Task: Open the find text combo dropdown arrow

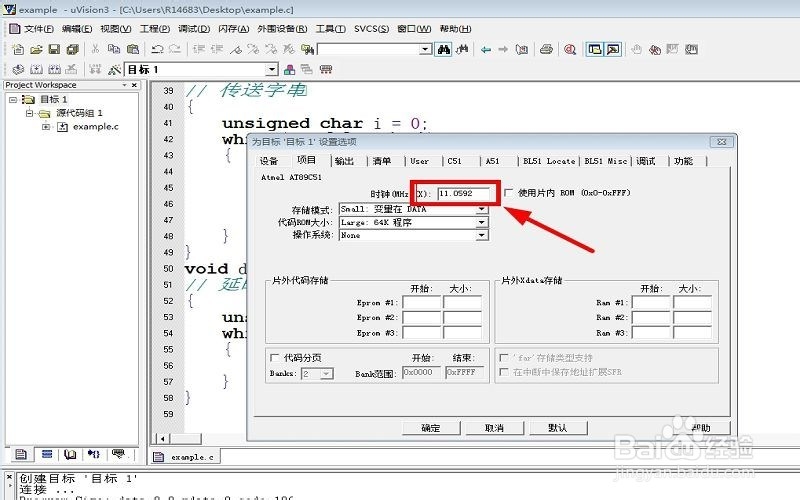Action: tap(426, 49)
